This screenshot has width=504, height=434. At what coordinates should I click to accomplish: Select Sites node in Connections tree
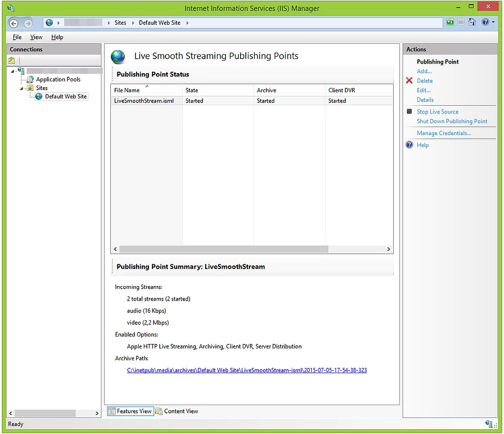(42, 88)
